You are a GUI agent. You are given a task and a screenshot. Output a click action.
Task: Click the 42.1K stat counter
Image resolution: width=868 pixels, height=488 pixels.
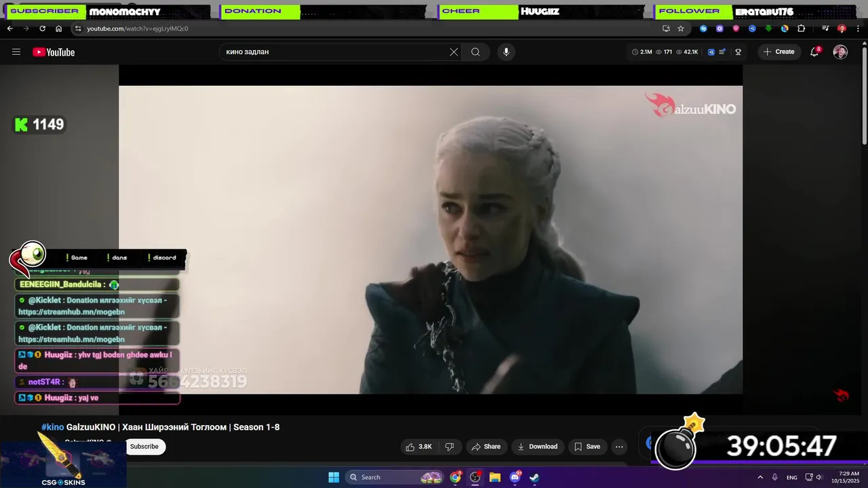[x=686, y=52]
